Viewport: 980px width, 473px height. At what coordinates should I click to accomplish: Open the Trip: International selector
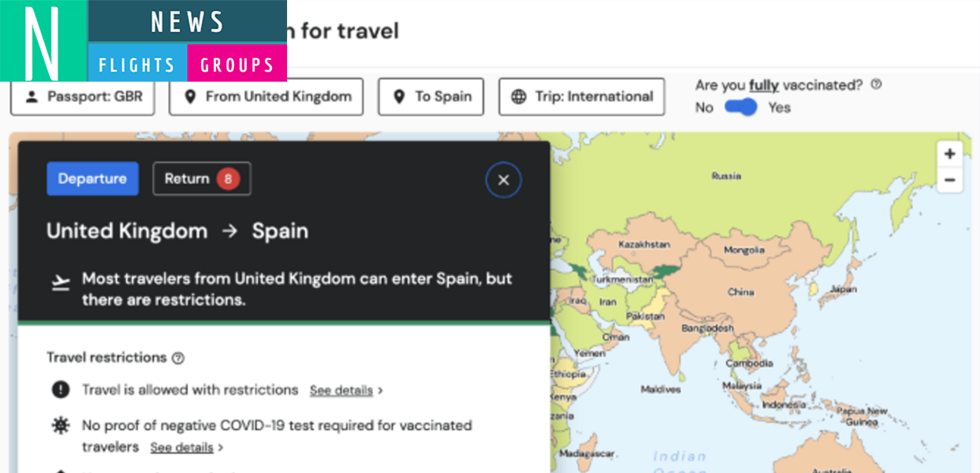pos(581,97)
